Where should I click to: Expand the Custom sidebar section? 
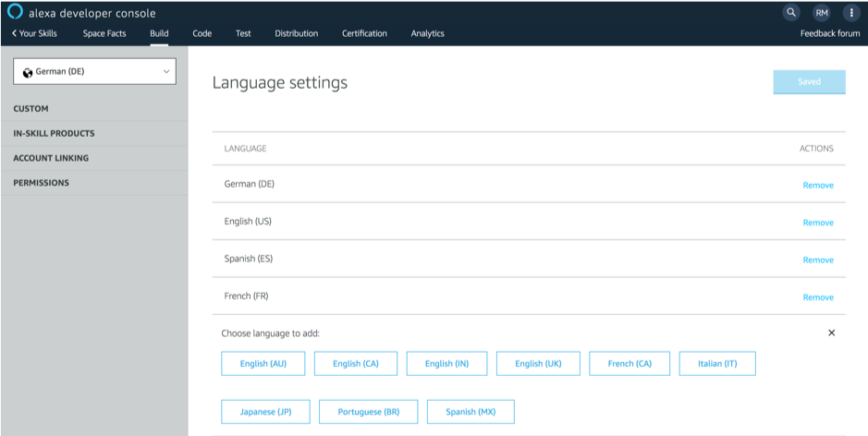31,109
